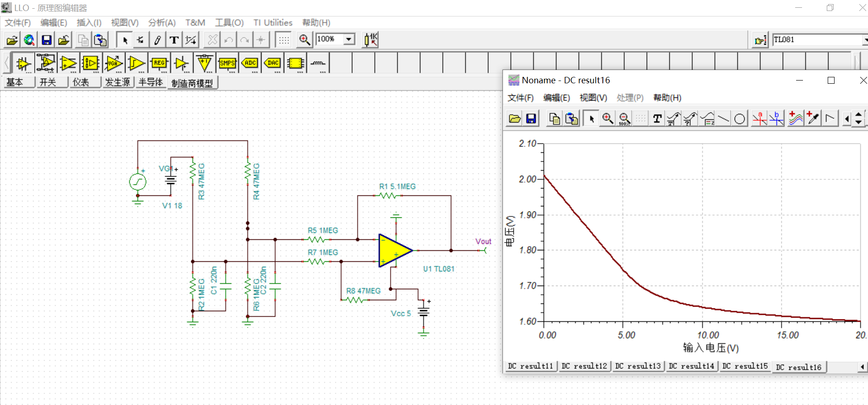Click the left arrow on the component toolbar
The image size is (868, 405).
point(7,63)
